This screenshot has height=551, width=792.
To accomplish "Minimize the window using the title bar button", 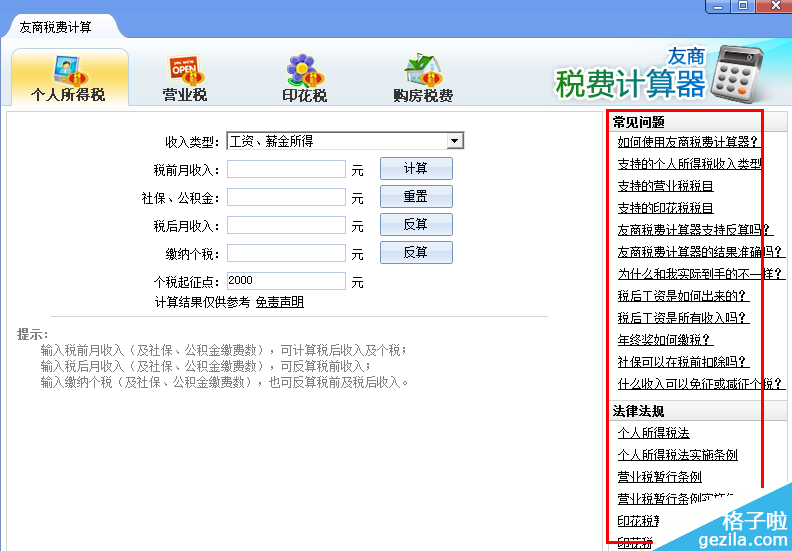I will pos(717,7).
